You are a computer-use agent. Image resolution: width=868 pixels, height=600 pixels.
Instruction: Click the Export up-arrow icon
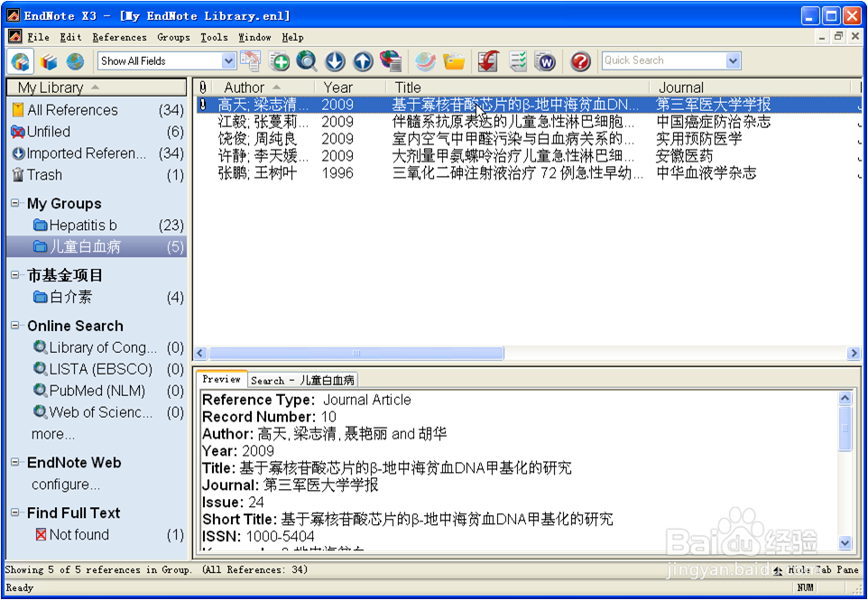[363, 60]
